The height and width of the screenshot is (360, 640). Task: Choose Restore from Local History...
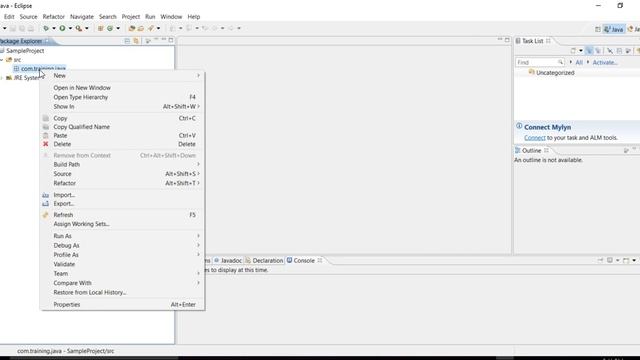[x=122, y=292]
